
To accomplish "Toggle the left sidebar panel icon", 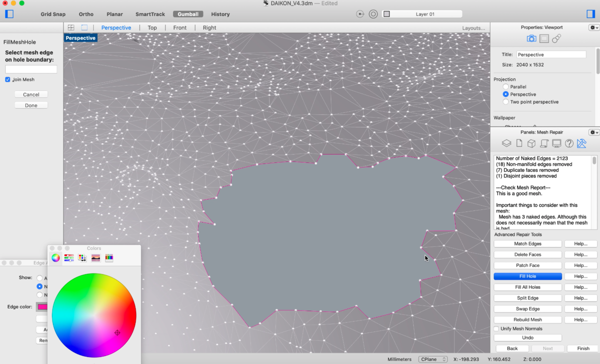I will click(x=9, y=14).
